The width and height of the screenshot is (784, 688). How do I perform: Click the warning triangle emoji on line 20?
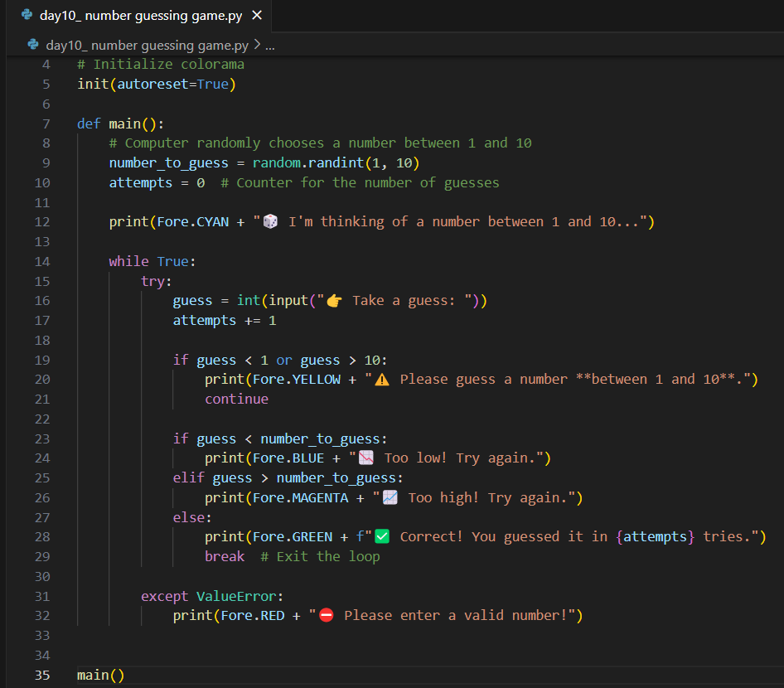382,380
